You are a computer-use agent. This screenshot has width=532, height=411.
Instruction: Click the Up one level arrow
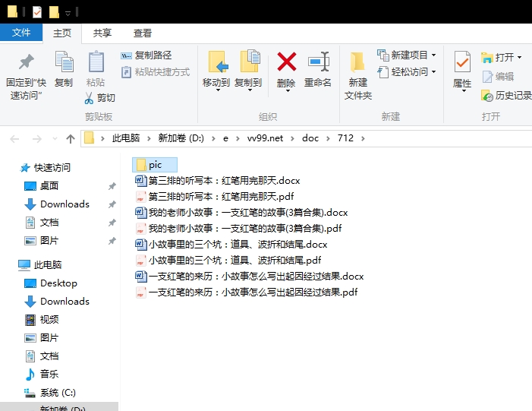tap(71, 138)
